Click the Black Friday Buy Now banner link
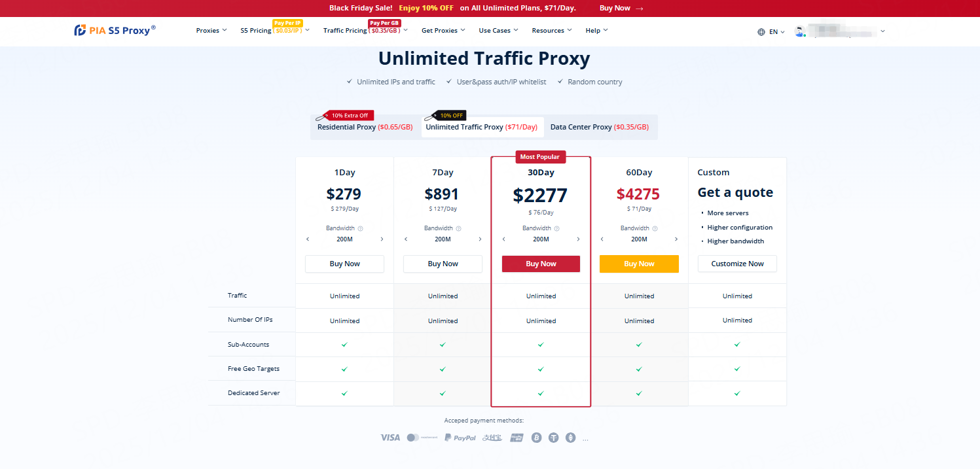Screen dimensions: 980x469 pyautogui.click(x=616, y=8)
